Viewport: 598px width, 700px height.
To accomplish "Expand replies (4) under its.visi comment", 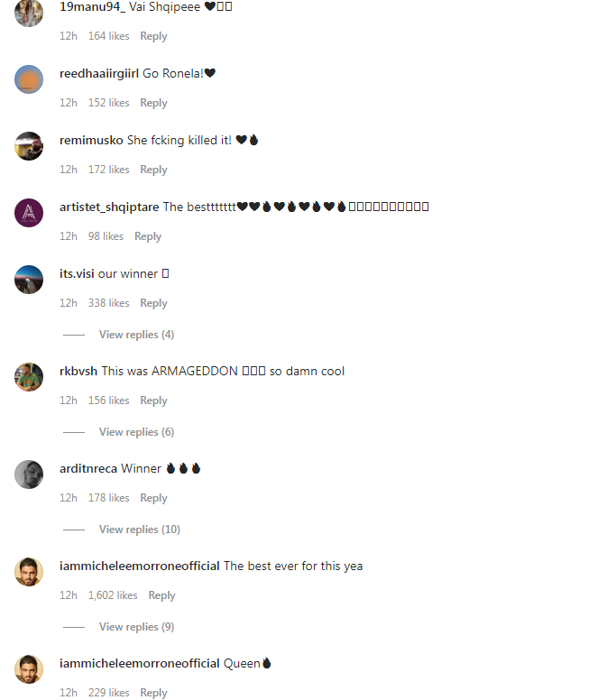I will (x=136, y=335).
